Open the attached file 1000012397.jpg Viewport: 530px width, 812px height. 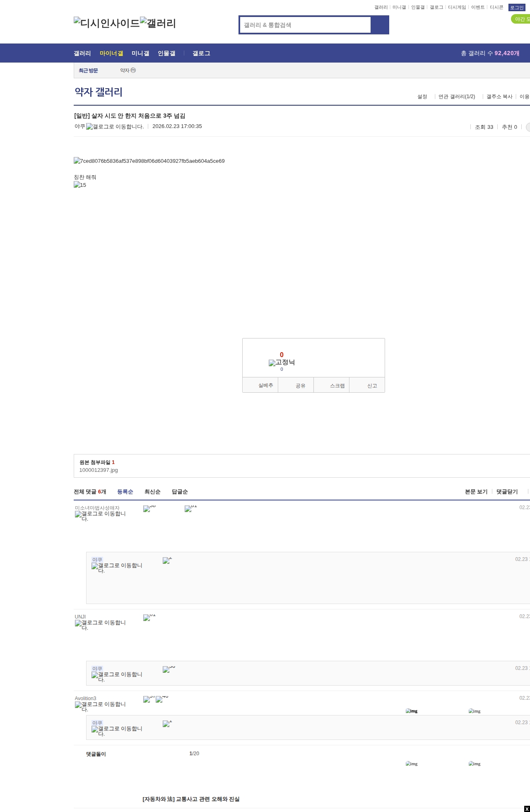point(99,470)
